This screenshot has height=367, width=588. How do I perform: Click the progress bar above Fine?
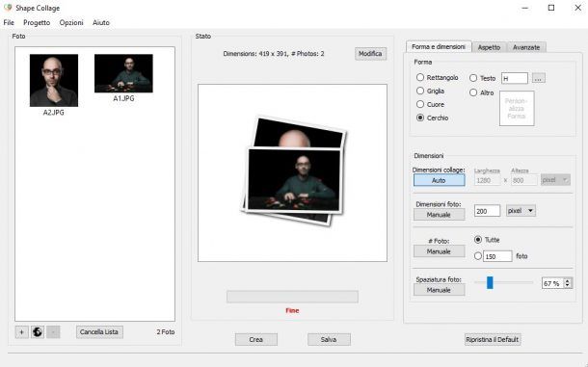pyautogui.click(x=292, y=297)
